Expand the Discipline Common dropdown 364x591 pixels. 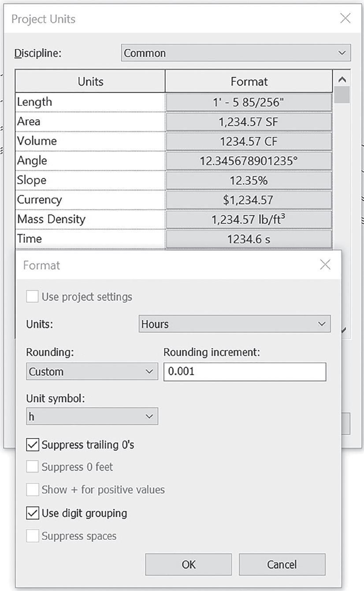(236, 53)
